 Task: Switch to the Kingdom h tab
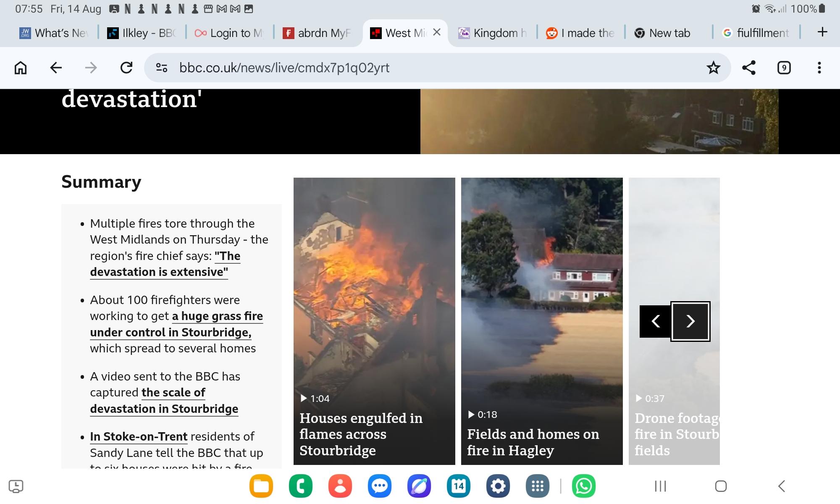point(493,33)
